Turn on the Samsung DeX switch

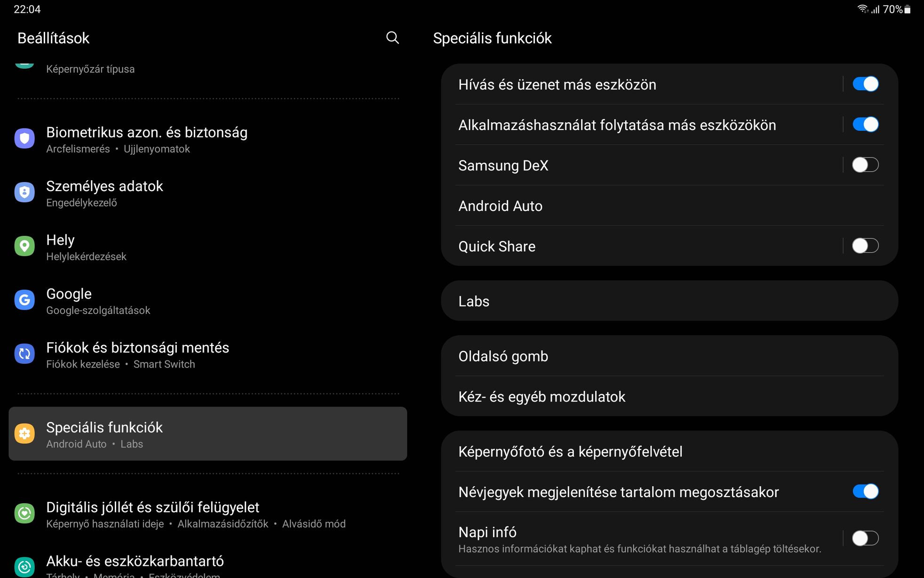(x=865, y=165)
